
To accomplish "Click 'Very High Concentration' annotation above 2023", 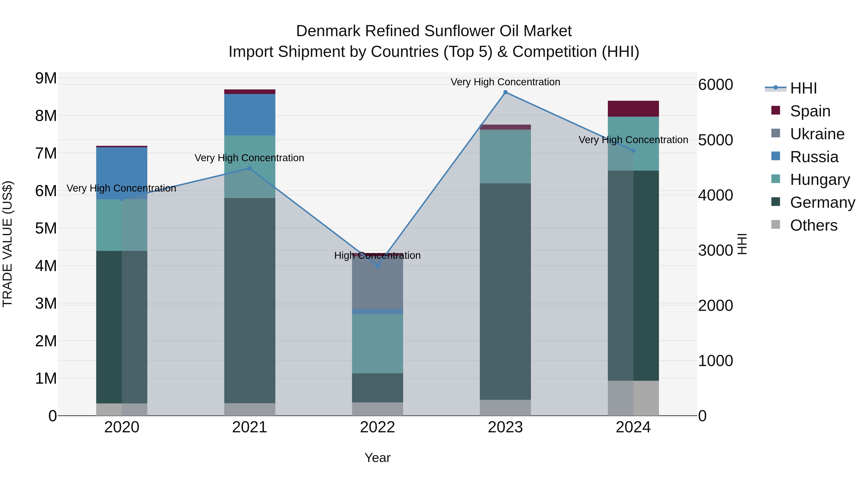I will pyautogui.click(x=505, y=82).
